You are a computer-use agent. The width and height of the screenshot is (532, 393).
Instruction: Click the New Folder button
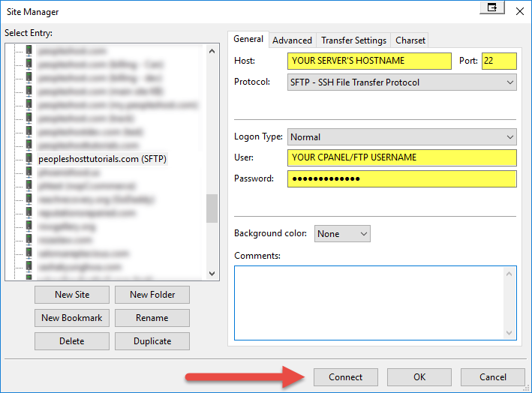(x=152, y=295)
